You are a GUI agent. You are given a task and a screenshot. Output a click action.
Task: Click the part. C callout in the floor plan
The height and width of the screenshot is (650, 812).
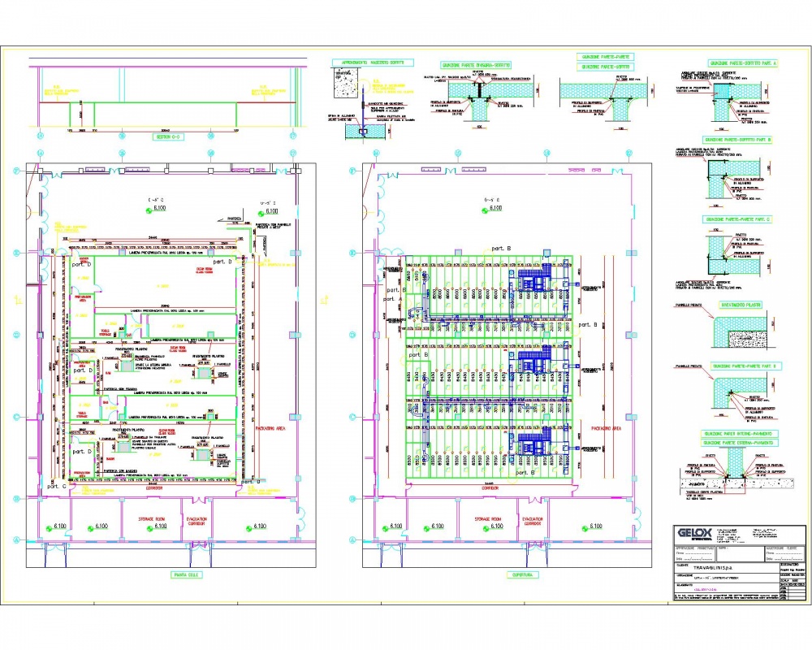(57, 486)
